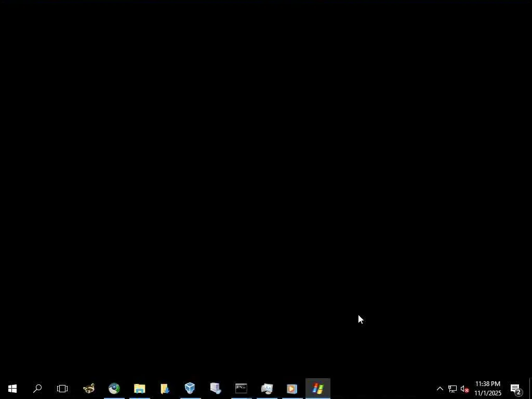Open Task View from the taskbar
Viewport: 532px width, 399px height.
coord(62,389)
